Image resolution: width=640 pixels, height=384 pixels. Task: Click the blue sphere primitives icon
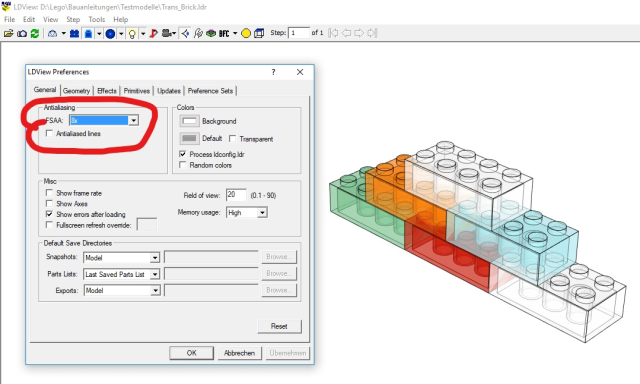coord(110,33)
